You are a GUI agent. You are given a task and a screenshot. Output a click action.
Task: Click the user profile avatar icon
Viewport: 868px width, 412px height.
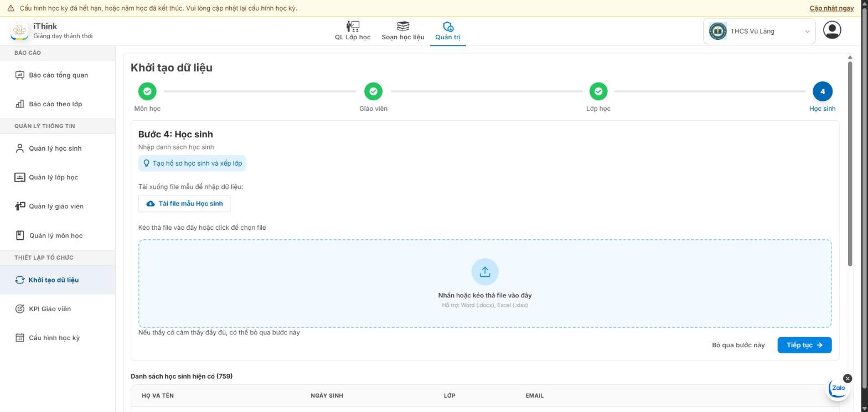click(x=832, y=30)
